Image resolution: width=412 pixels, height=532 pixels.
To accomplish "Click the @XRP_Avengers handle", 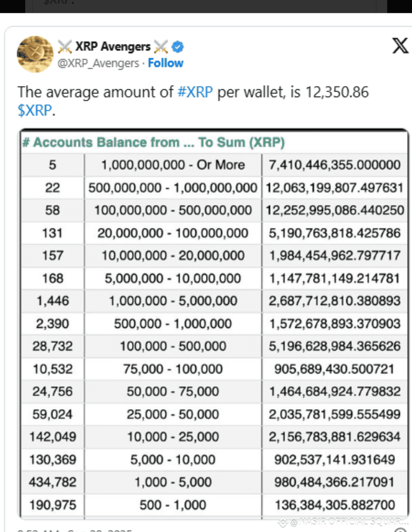I will [x=98, y=63].
